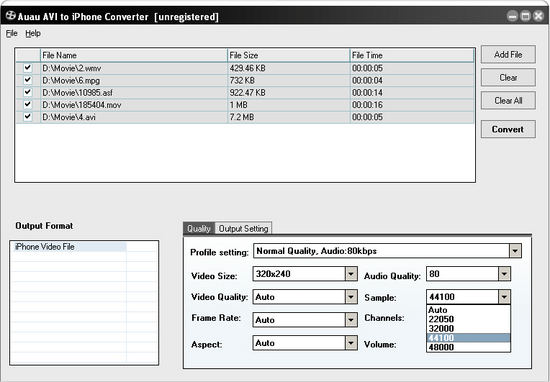The height and width of the screenshot is (382, 550).
Task: Uncheck the D:\Movie\2.wmv checkbox
Action: (27, 68)
